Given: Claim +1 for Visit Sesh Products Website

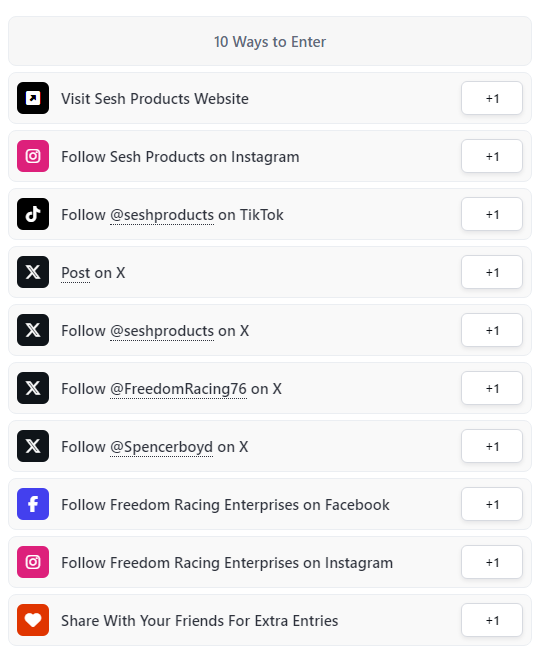Looking at the screenshot, I should tap(492, 98).
